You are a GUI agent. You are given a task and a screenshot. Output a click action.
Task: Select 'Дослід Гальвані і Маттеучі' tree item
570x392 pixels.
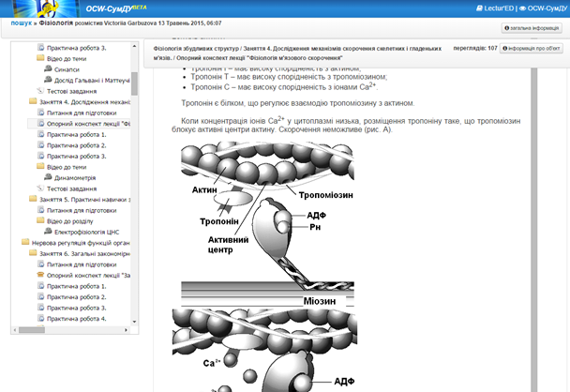[92, 81]
